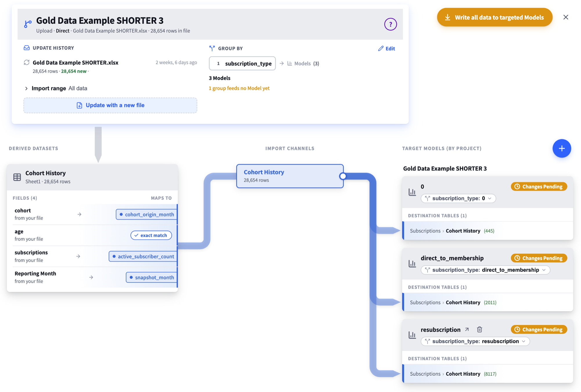Click Changes Pending badge on resubscription
Screen dimensions: 581x392
coord(539,330)
